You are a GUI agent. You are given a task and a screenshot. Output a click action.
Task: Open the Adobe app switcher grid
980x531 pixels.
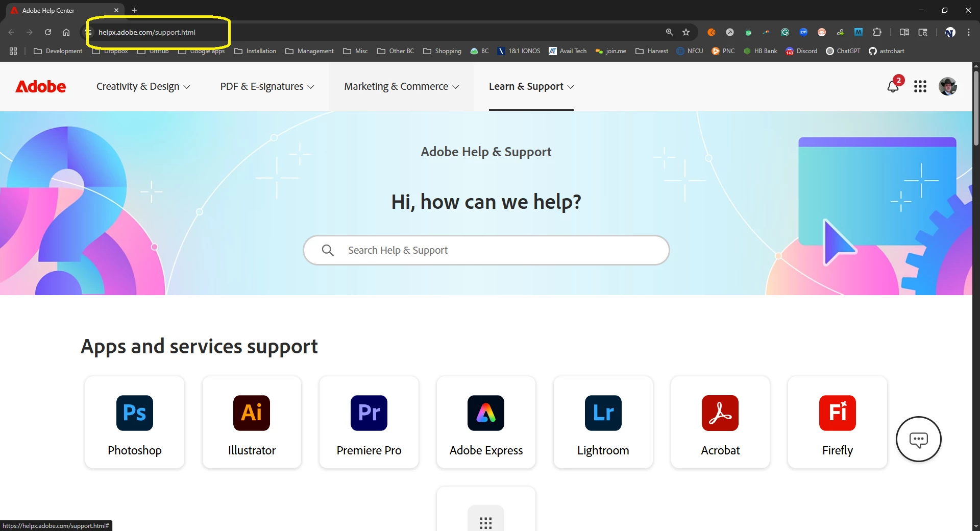(x=920, y=86)
